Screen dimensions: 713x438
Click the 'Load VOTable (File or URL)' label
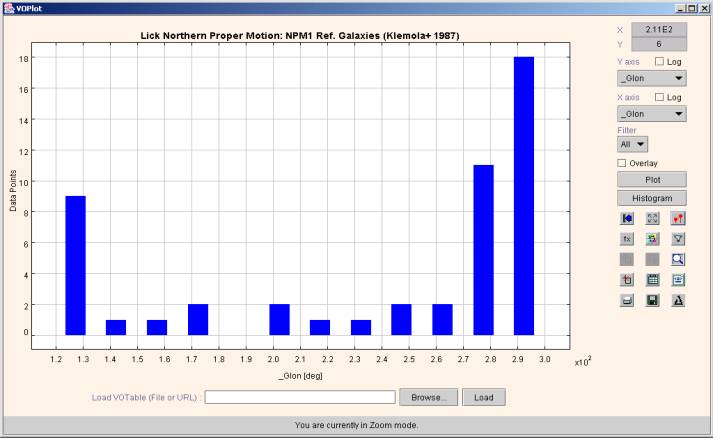click(x=145, y=398)
